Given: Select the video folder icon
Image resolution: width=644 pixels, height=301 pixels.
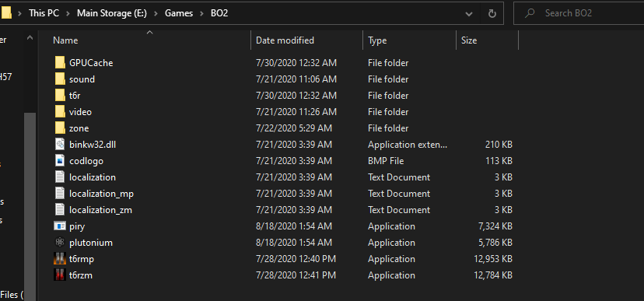Looking at the screenshot, I should tap(60, 112).
